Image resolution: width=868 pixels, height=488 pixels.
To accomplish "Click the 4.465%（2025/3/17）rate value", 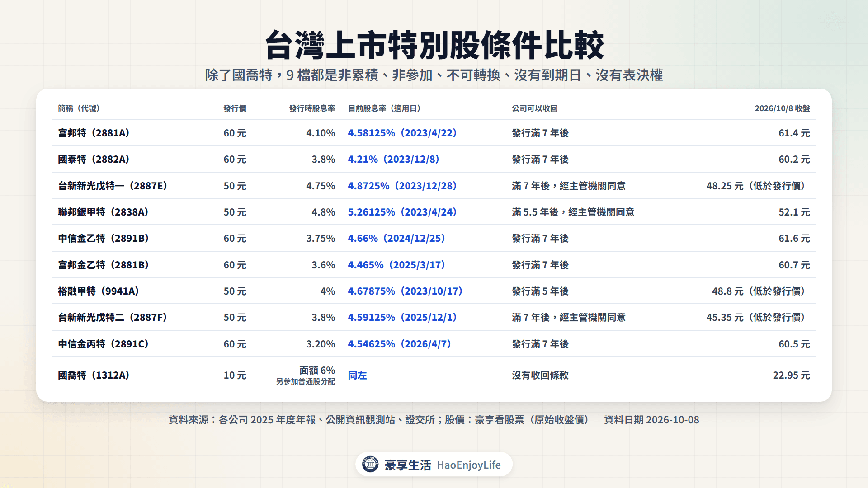I will [x=396, y=265].
